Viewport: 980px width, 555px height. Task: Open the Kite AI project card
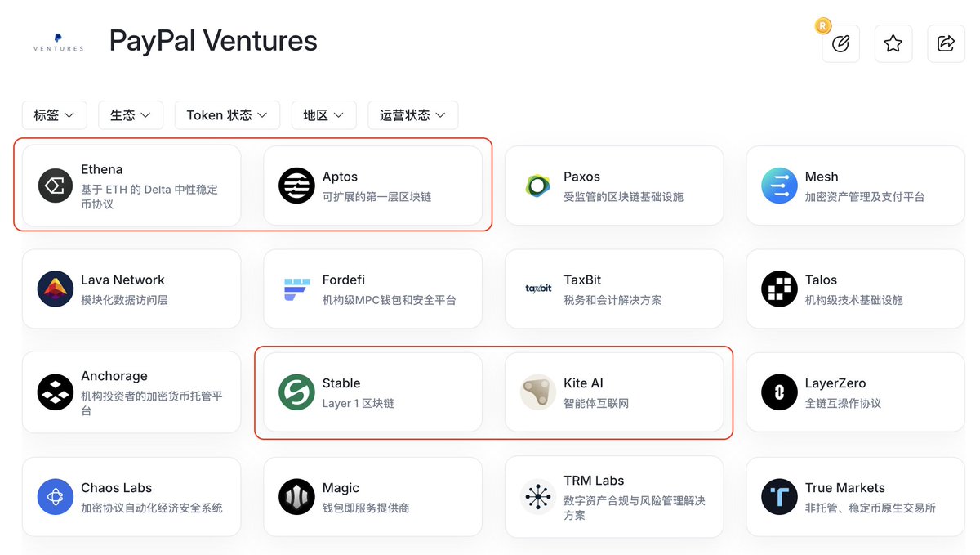[x=614, y=392]
